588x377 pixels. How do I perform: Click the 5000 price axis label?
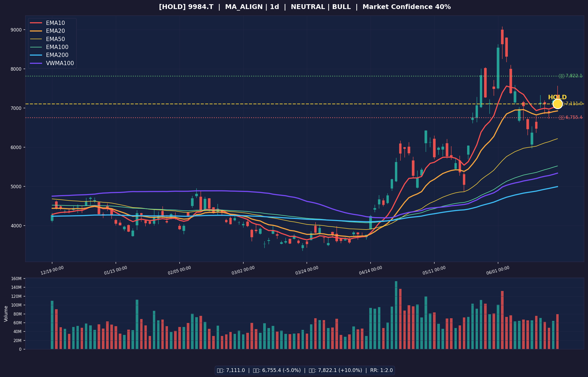(17, 186)
